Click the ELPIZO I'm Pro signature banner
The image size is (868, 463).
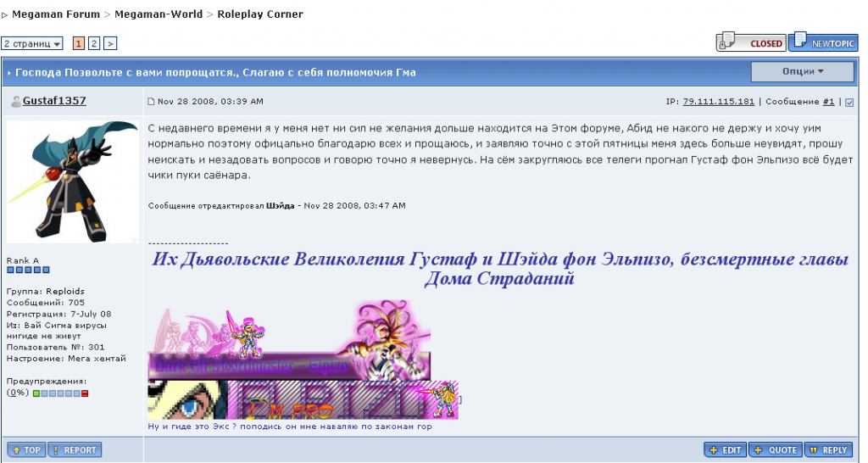point(303,400)
